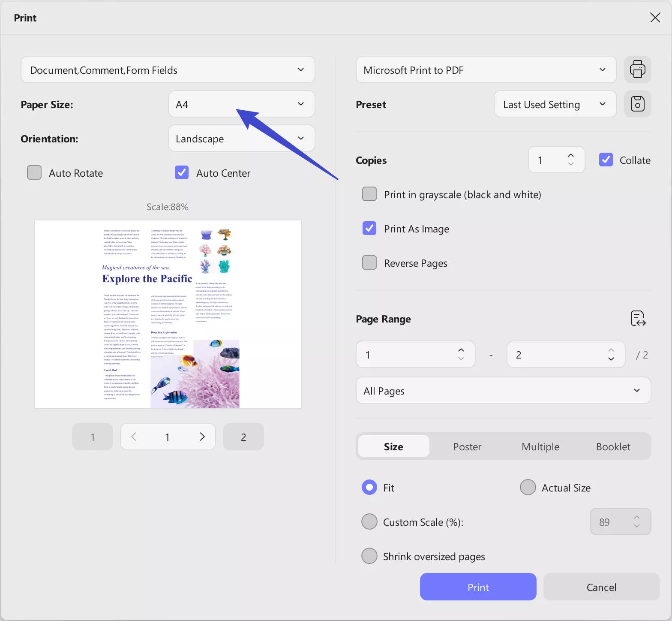Switch to the Poster tab
This screenshot has width=672, height=621.
coord(467,446)
